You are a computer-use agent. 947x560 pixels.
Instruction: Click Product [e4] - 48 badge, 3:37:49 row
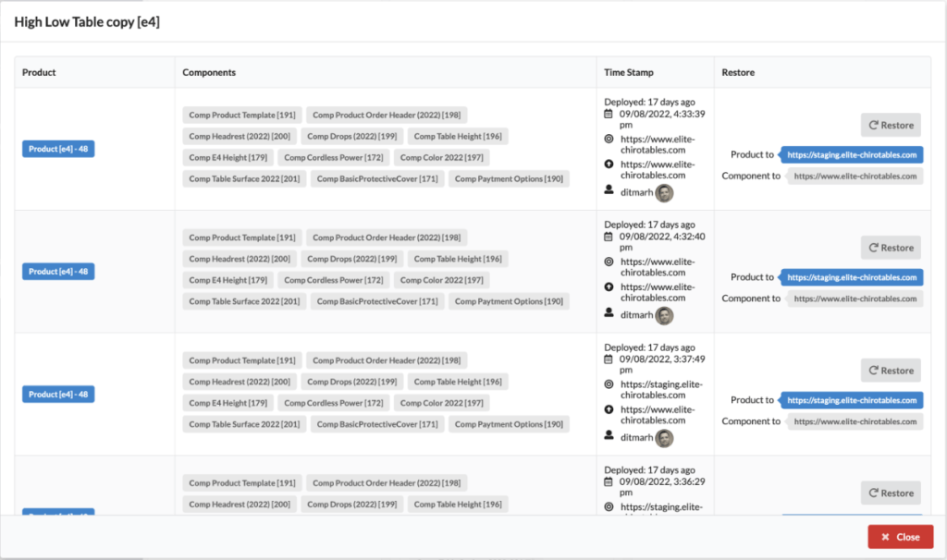pyautogui.click(x=58, y=395)
